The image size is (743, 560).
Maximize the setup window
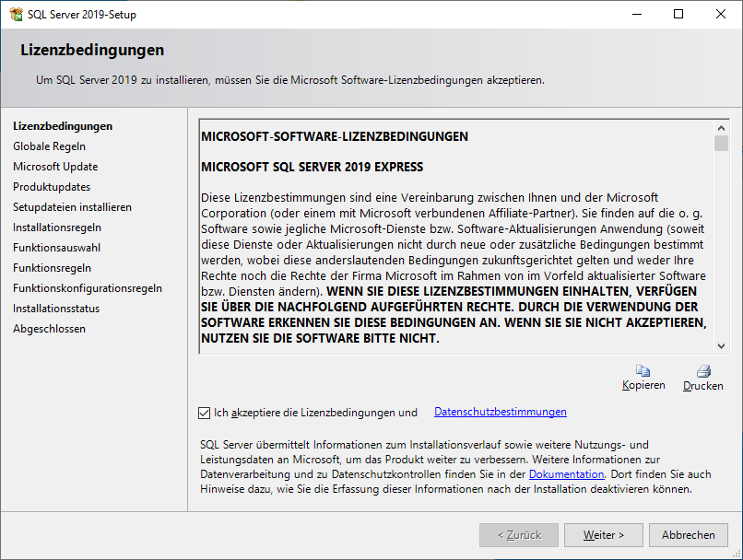coord(678,15)
